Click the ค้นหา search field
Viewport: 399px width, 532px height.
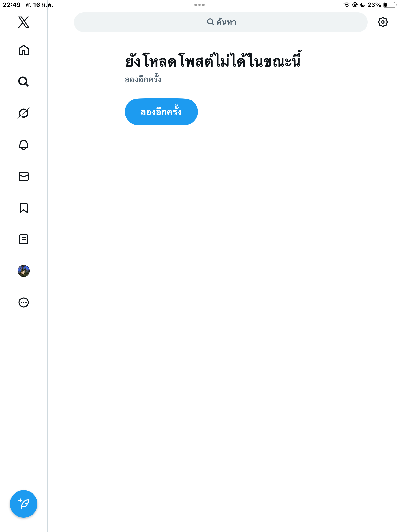[x=221, y=22]
